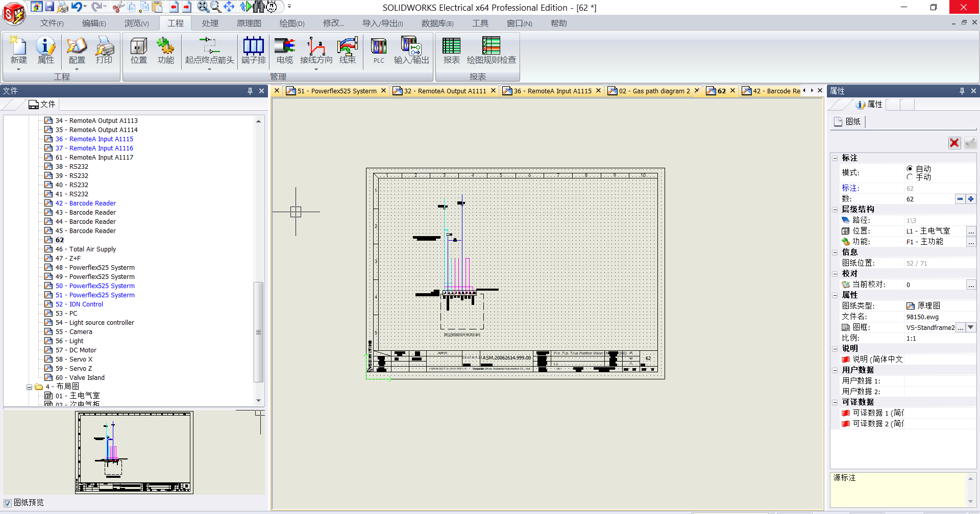The width and height of the screenshot is (980, 514).
Task: Switch to the 图纸 (Drawing) tab in properties
Action: pos(848,122)
